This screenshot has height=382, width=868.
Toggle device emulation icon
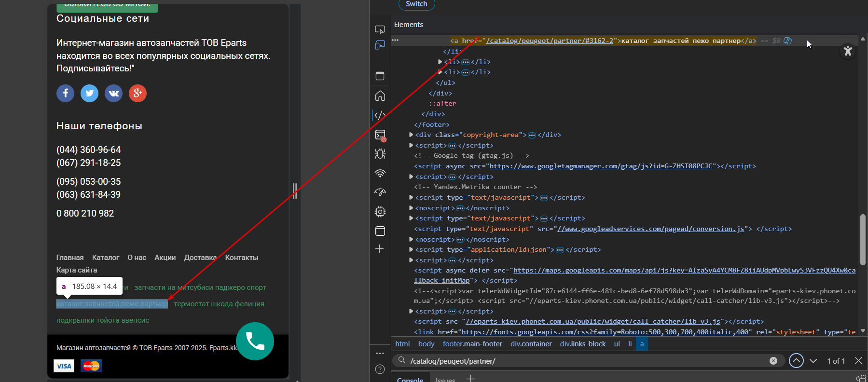(380, 45)
